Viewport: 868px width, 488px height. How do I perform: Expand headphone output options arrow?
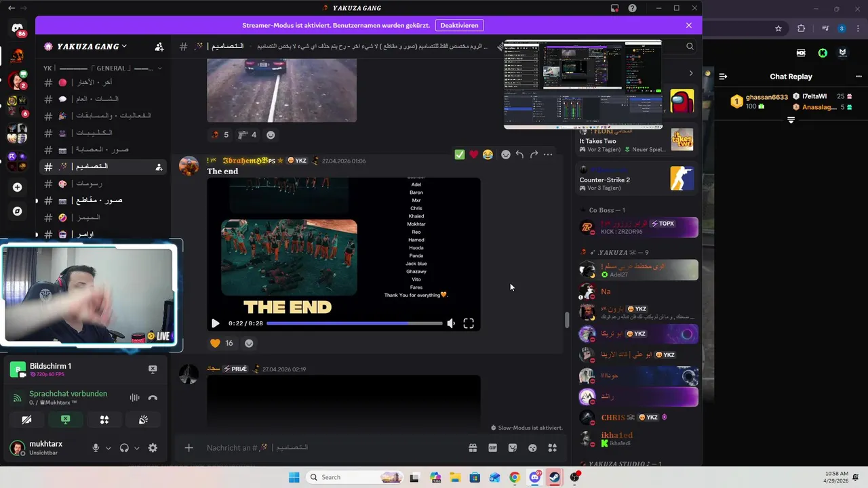[137, 448]
